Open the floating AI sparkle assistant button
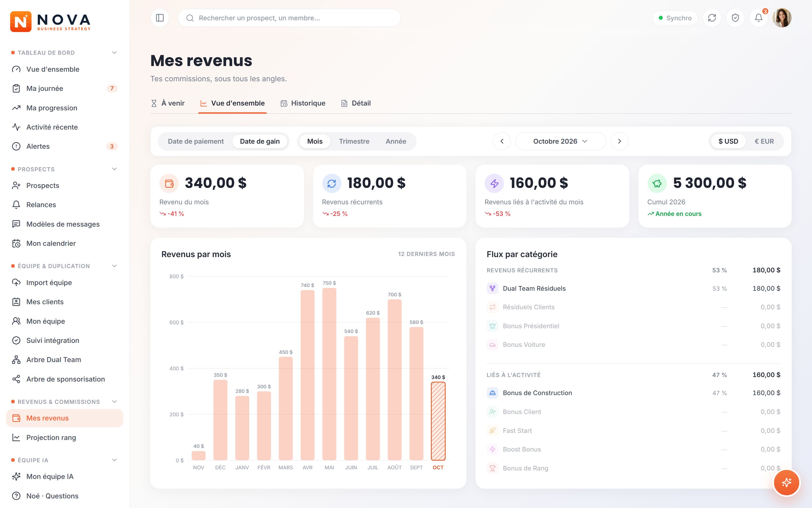Screen dimensions: 812x508 point(786,483)
